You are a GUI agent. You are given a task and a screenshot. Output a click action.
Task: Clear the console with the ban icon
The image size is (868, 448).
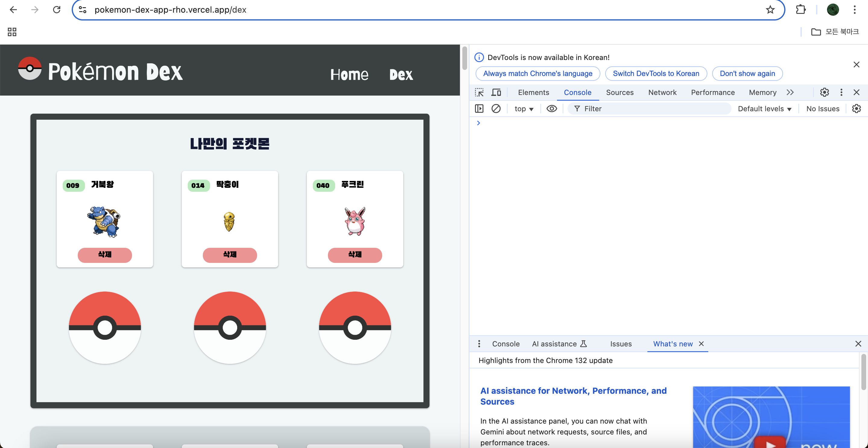[x=496, y=109]
